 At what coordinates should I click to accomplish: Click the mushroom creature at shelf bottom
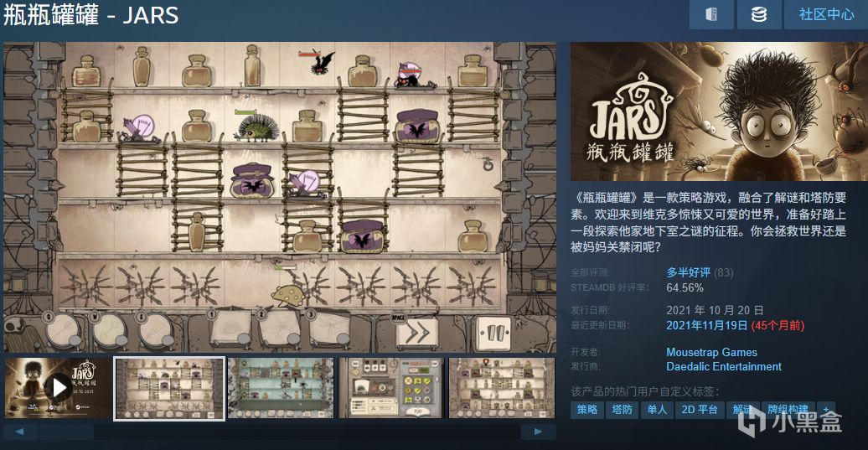288,296
